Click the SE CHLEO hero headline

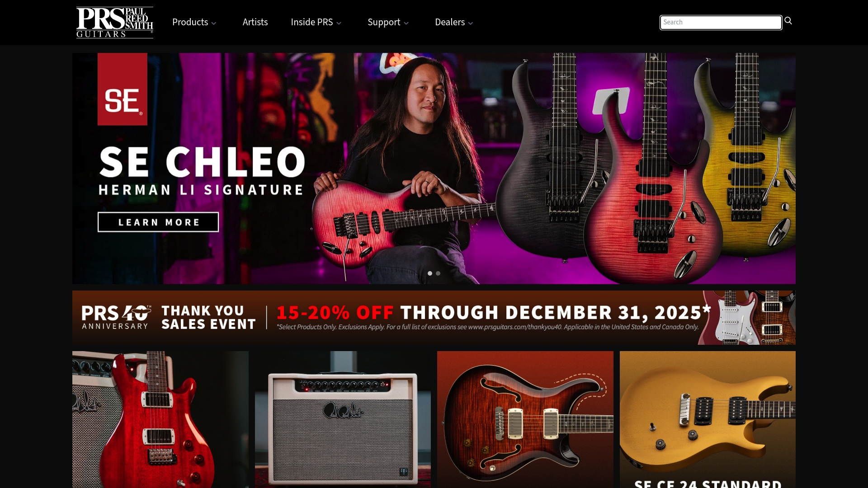point(202,162)
